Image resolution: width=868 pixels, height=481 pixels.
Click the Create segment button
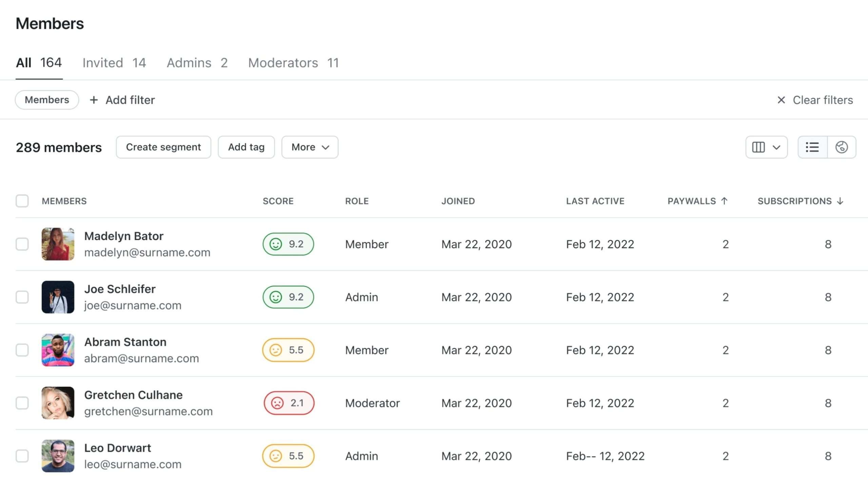pos(163,147)
